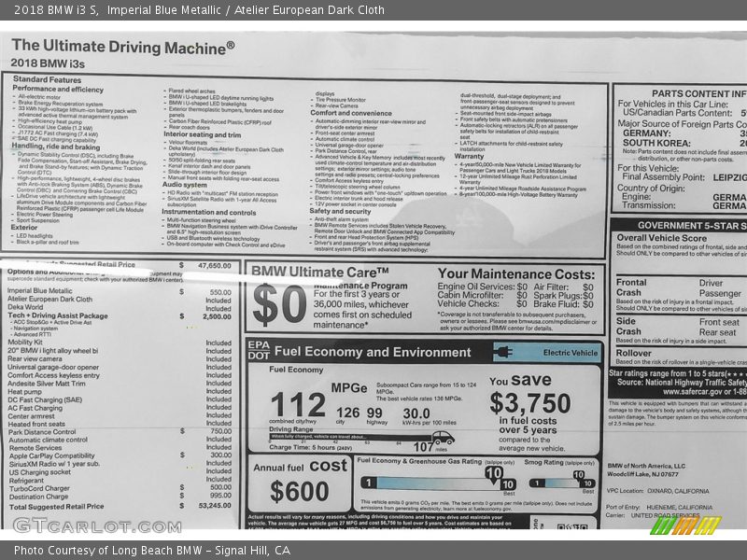Click the 'Audio system' subheading
Viewport: 747px width, 560px height.
click(x=184, y=184)
